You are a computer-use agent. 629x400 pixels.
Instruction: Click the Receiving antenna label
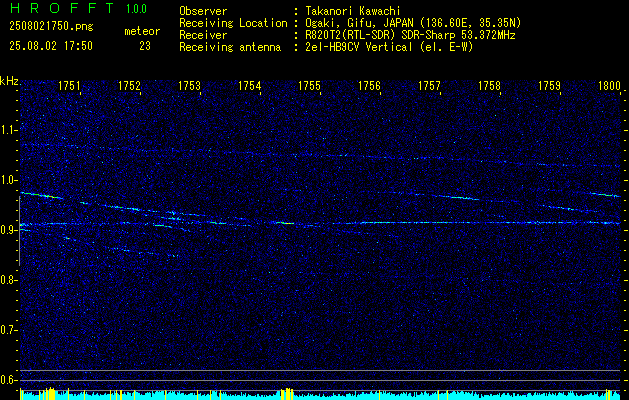click(x=230, y=47)
